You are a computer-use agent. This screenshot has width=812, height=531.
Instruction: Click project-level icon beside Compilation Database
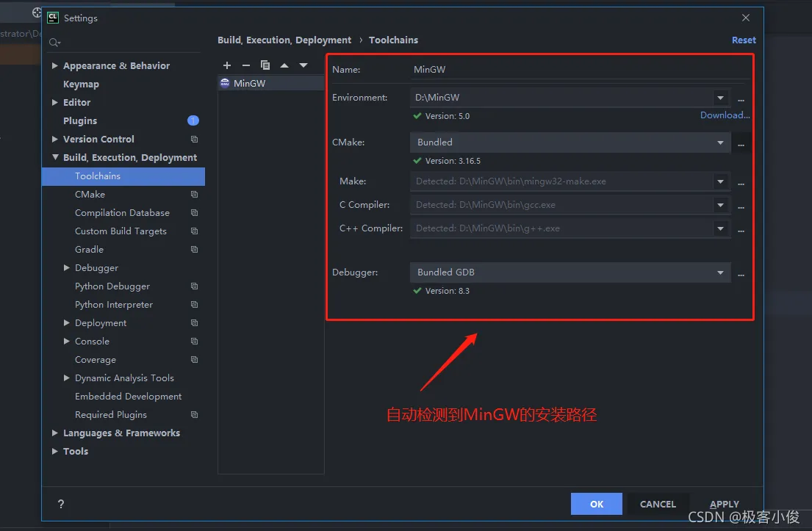tap(194, 213)
